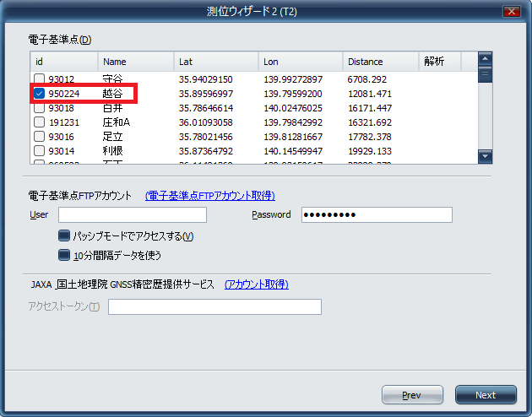
Task: Tick the 93016 足立 checkbox
Action: [40, 137]
